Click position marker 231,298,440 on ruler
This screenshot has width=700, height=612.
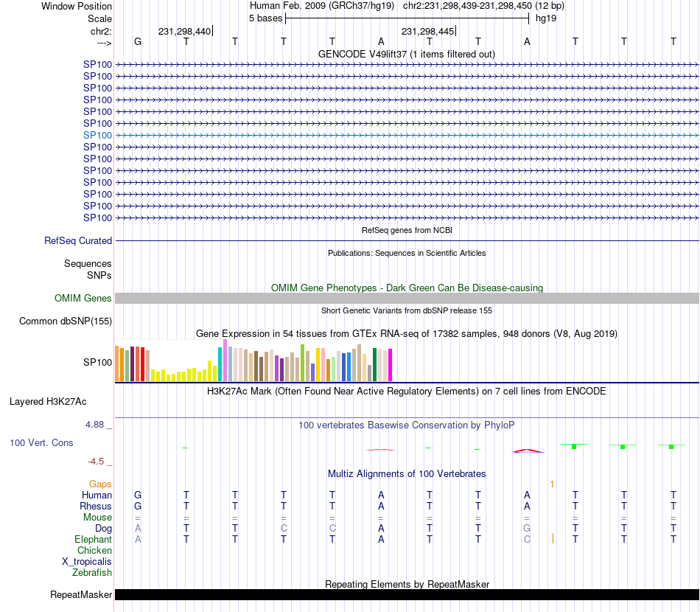click(x=184, y=31)
